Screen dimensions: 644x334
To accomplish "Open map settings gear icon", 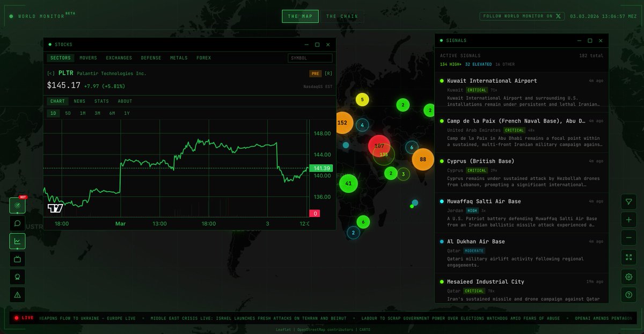I will [x=628, y=277].
